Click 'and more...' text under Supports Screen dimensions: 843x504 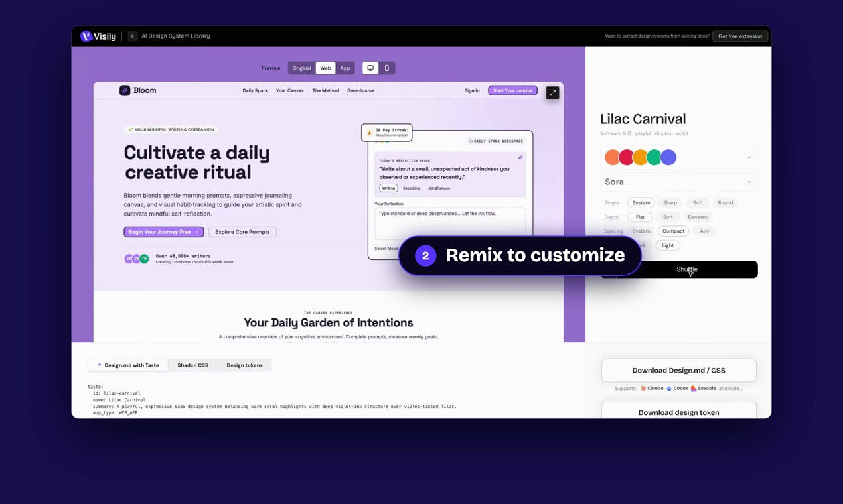pos(731,389)
